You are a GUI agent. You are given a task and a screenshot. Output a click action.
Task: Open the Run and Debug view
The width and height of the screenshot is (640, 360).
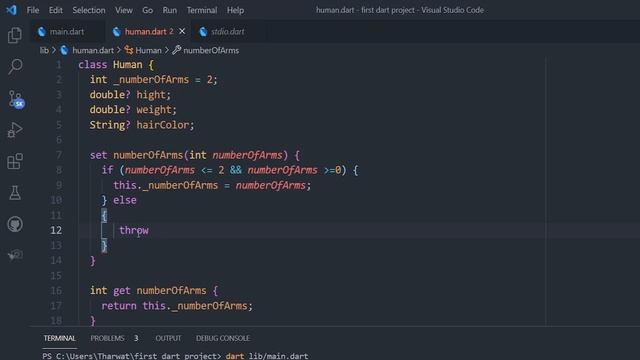(15, 130)
